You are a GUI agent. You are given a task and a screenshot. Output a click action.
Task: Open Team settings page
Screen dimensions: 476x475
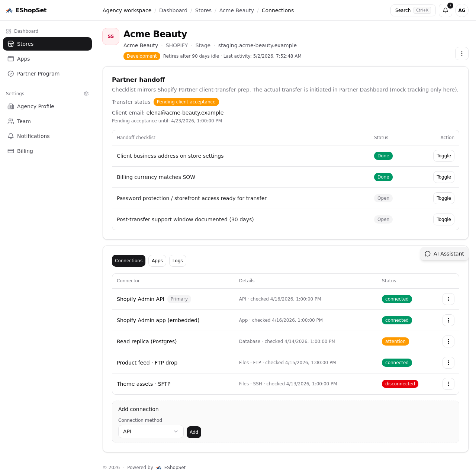(47, 121)
